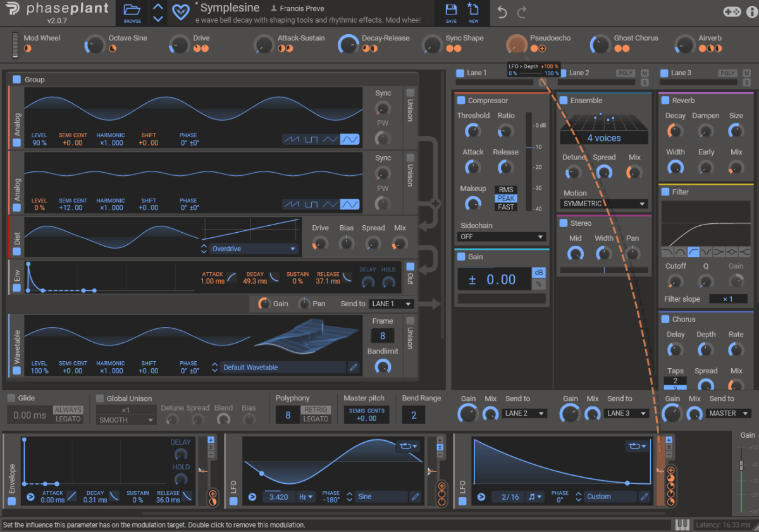Select the high-pass filter type icon
Screen dimensions: 759x532
693,252
